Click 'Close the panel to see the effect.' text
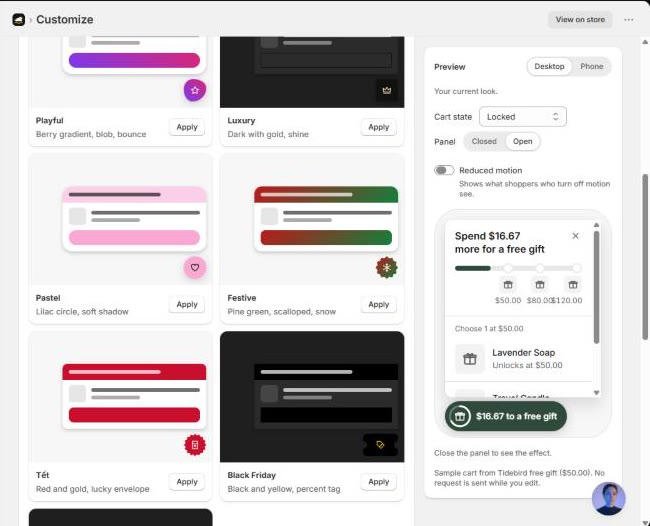Image resolution: width=650 pixels, height=526 pixels. pyautogui.click(x=492, y=453)
